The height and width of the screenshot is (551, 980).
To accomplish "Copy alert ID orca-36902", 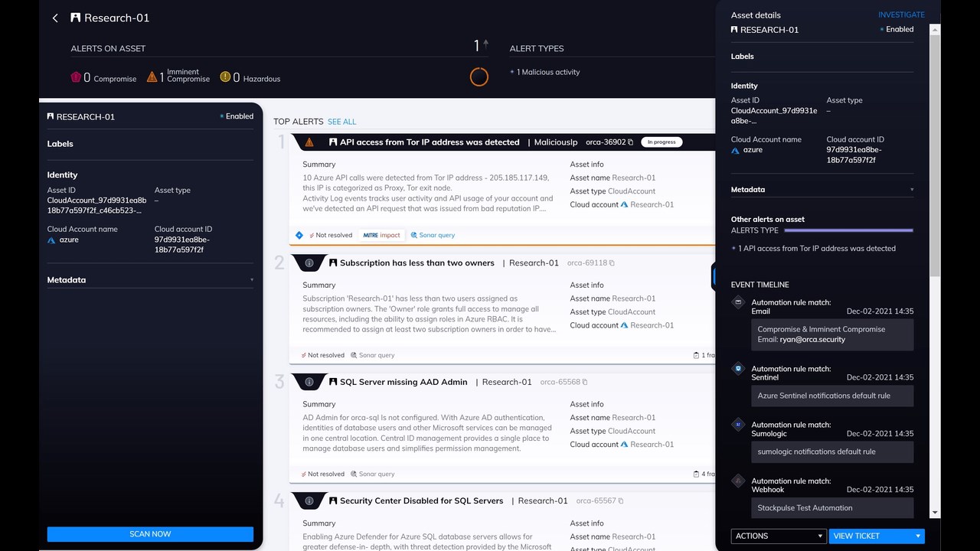I will 631,142.
